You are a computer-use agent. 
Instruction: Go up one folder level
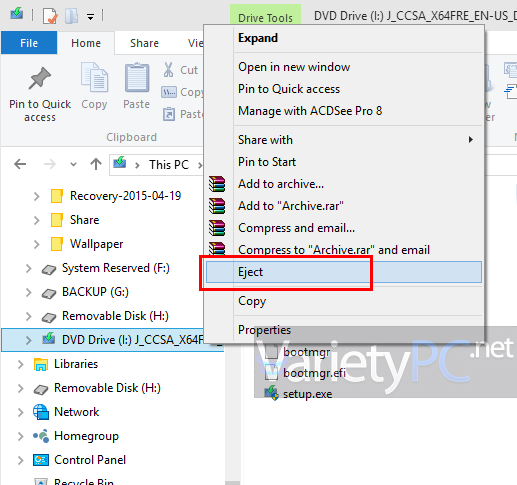tap(96, 164)
